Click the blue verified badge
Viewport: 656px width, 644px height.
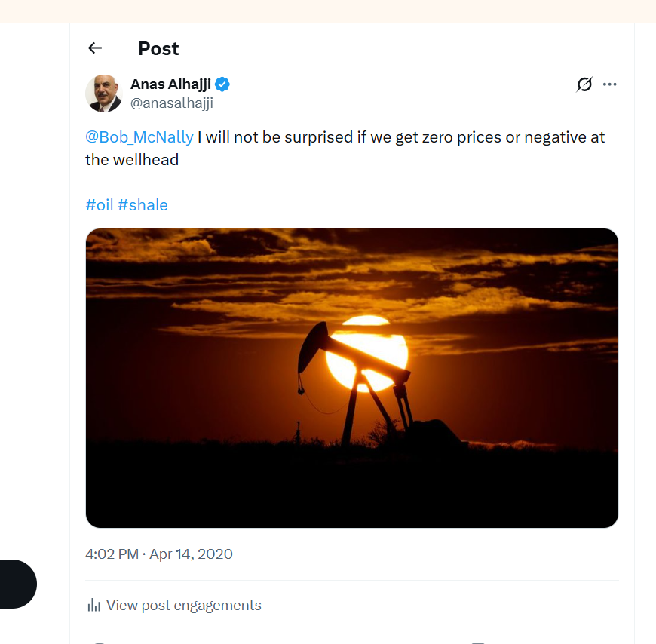(223, 84)
